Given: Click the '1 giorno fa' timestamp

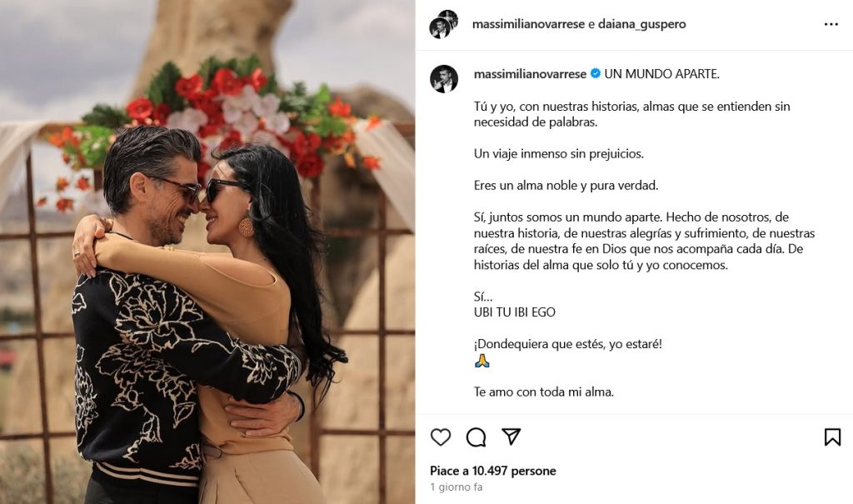Looking at the screenshot, I should coord(456,487).
